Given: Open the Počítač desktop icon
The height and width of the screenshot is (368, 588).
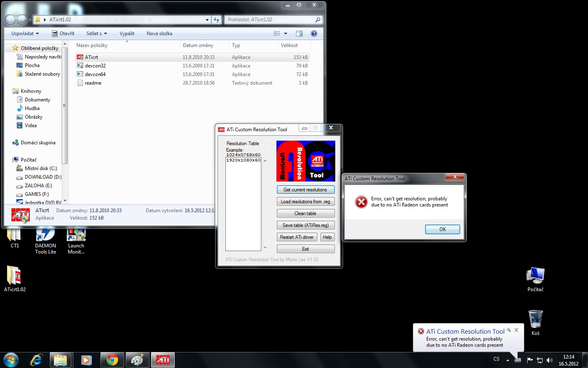Looking at the screenshot, I should (535, 279).
